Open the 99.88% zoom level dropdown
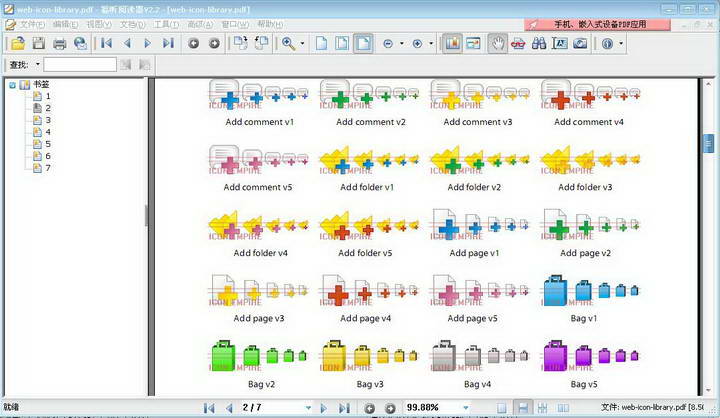720x418 pixels. pos(466,407)
